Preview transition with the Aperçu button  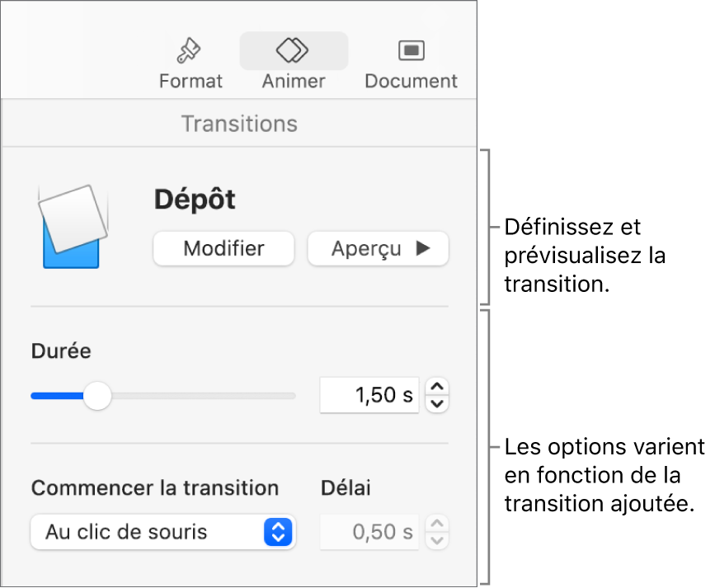click(x=378, y=248)
